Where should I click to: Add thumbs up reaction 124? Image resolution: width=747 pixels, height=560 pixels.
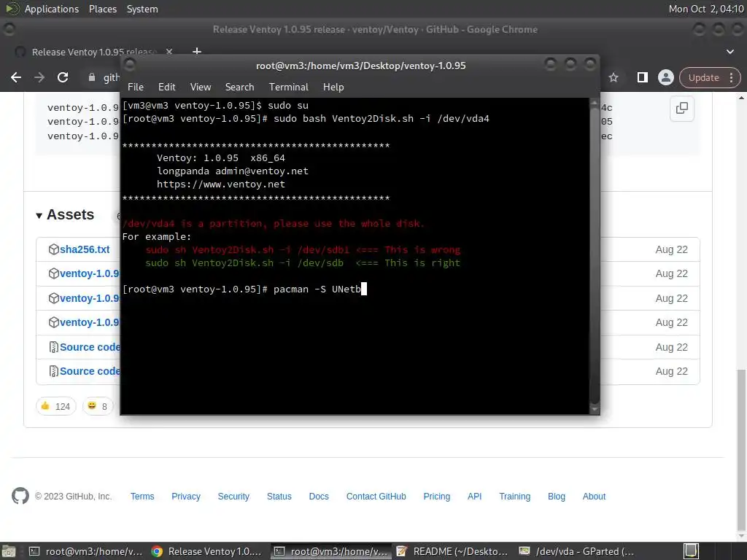point(55,406)
